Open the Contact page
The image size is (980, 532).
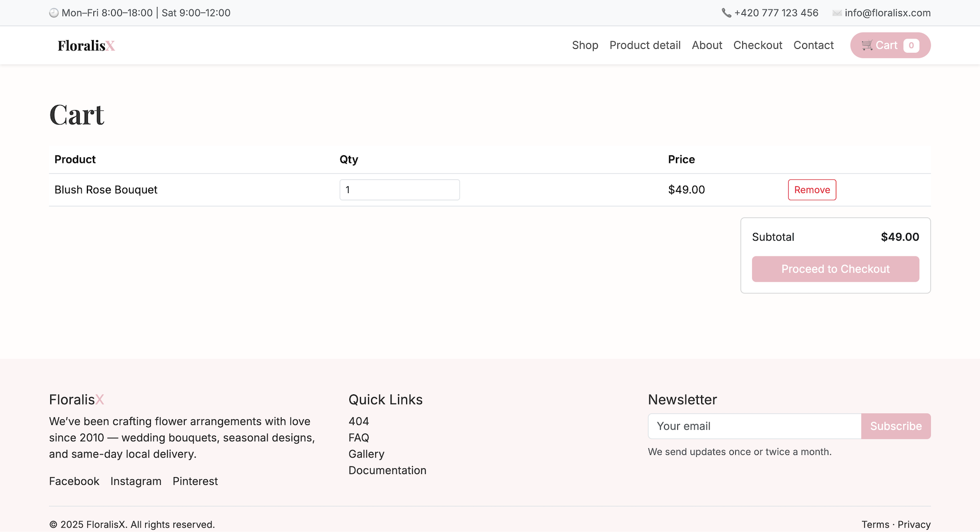813,45
